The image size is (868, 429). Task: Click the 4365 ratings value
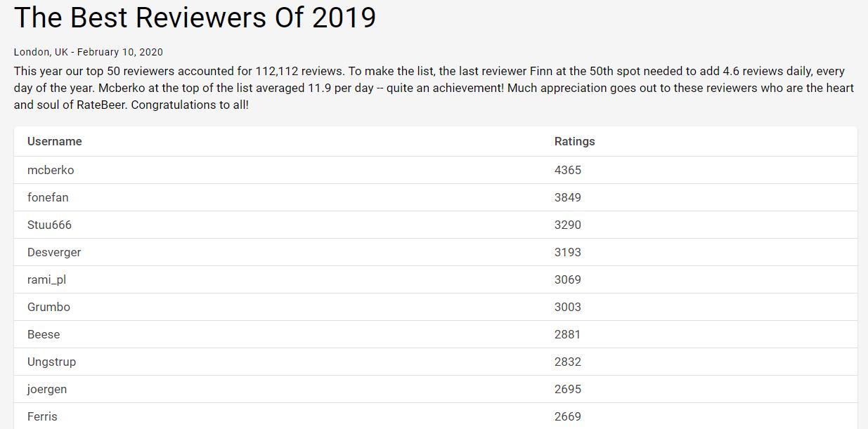click(x=568, y=170)
